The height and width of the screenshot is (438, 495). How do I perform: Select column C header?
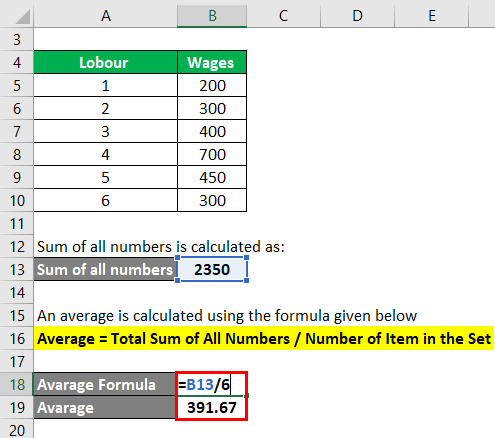click(283, 16)
